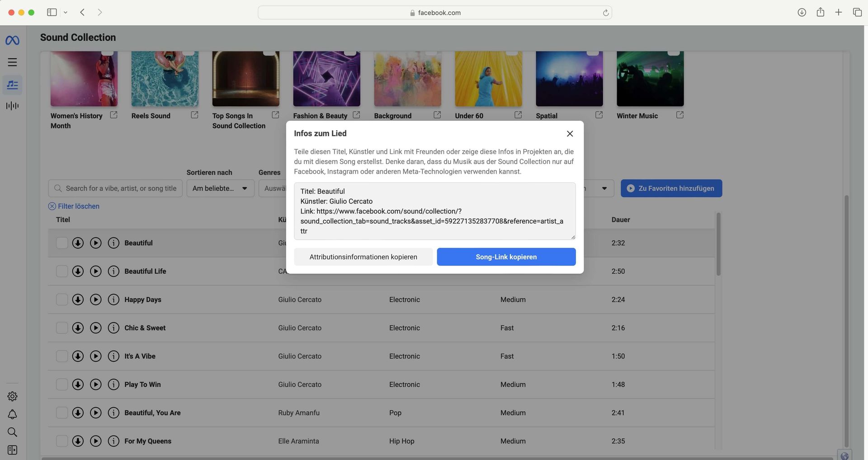This screenshot has width=868, height=460.
Task: Close the Infos zum Lied dialog
Action: tap(570, 133)
